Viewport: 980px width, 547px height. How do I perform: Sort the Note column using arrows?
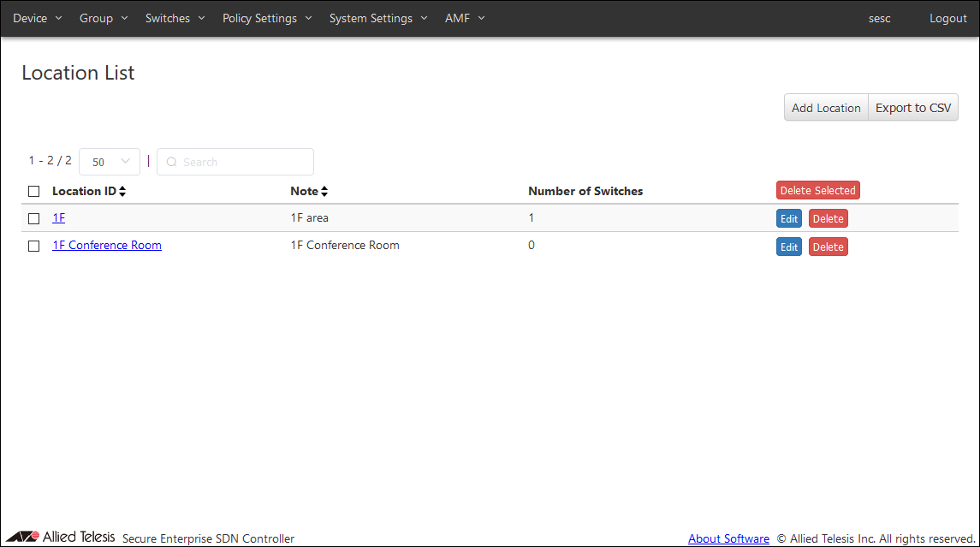point(324,192)
